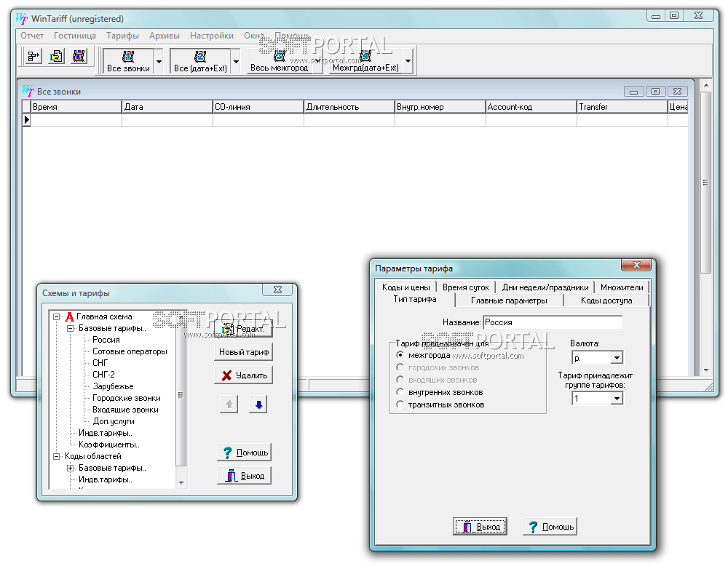Collapse the Базовые тарифы node under Главная схема
The height and width of the screenshot is (566, 728).
pos(71,328)
